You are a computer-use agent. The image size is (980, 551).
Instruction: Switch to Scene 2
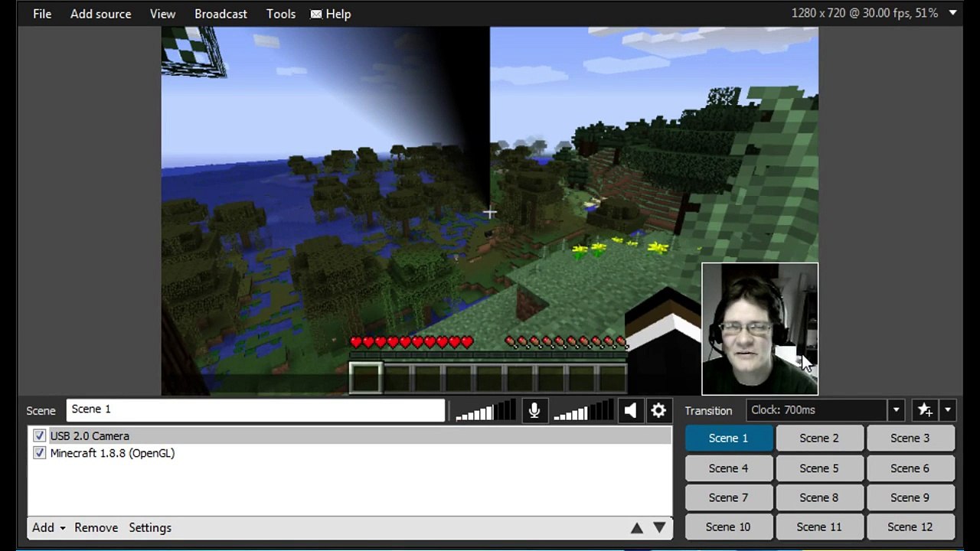click(819, 438)
